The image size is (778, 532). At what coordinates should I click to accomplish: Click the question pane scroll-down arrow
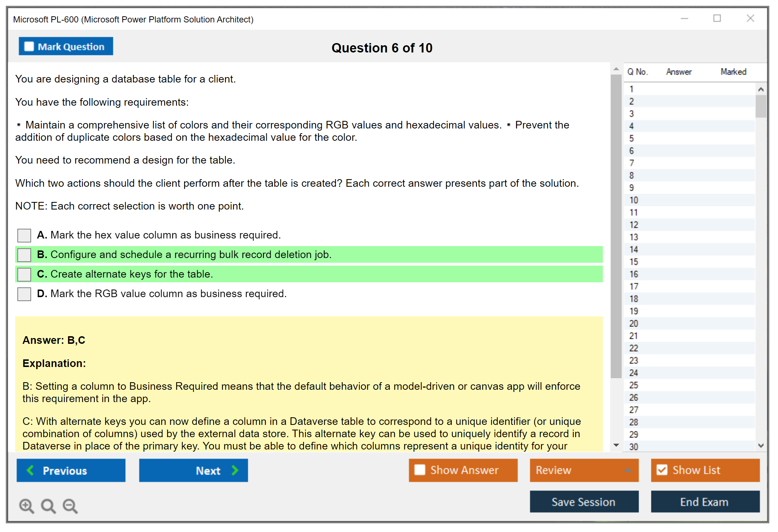tap(616, 445)
